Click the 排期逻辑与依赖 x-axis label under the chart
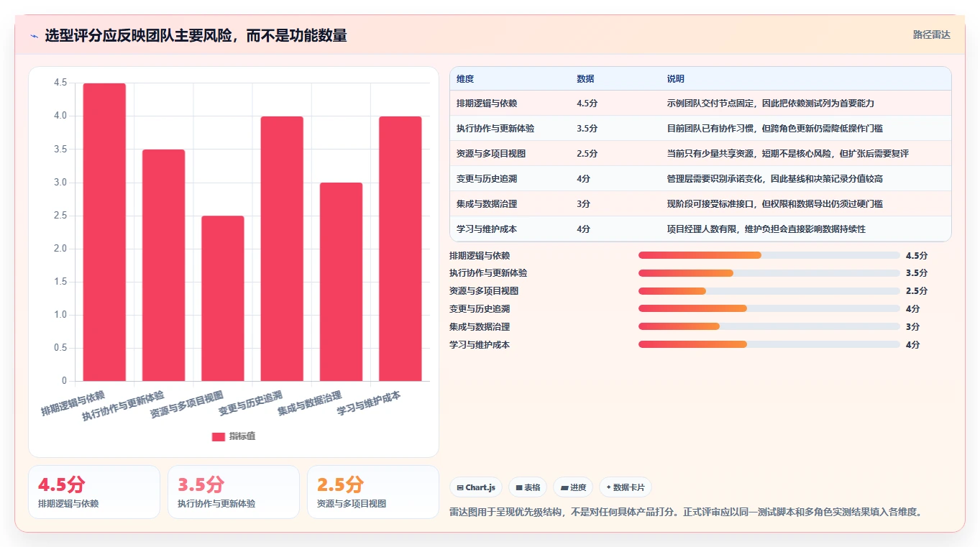This screenshot has height=547, width=980. coord(73,403)
